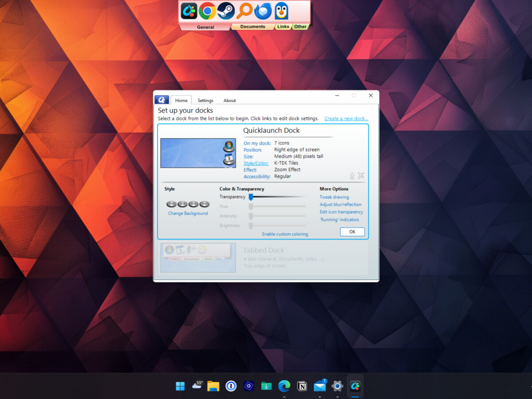Click the Create a new dock link
Viewport: 532px width, 399px height.
click(x=346, y=118)
